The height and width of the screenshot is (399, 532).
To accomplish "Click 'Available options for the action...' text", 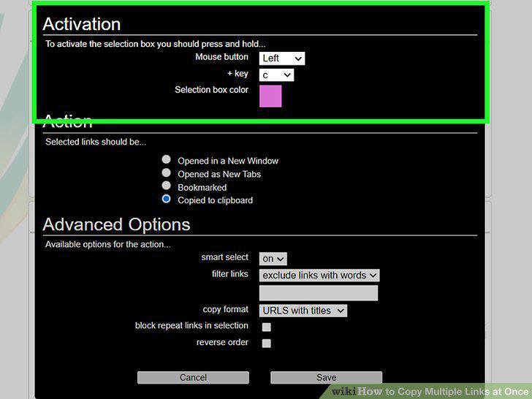I will tap(108, 244).
